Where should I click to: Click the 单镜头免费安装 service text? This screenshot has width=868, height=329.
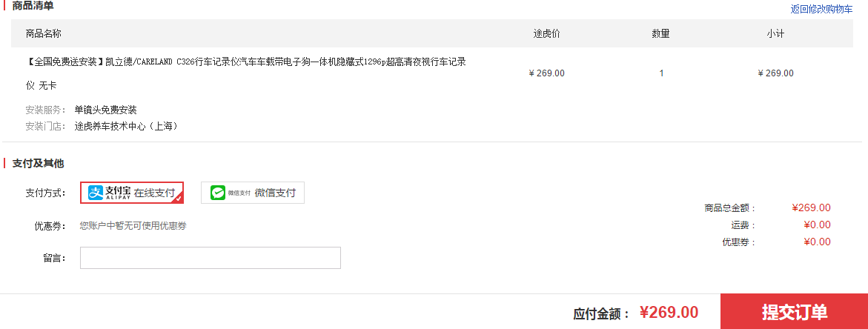tap(106, 110)
